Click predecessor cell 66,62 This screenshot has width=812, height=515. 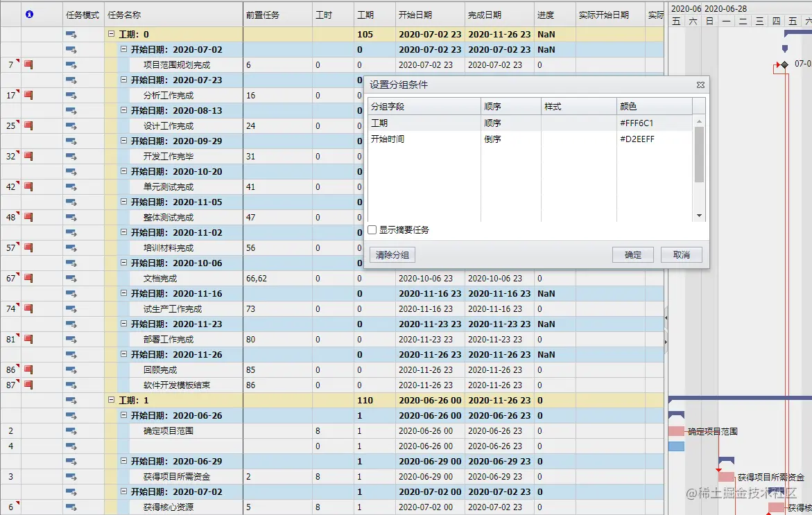[277, 279]
